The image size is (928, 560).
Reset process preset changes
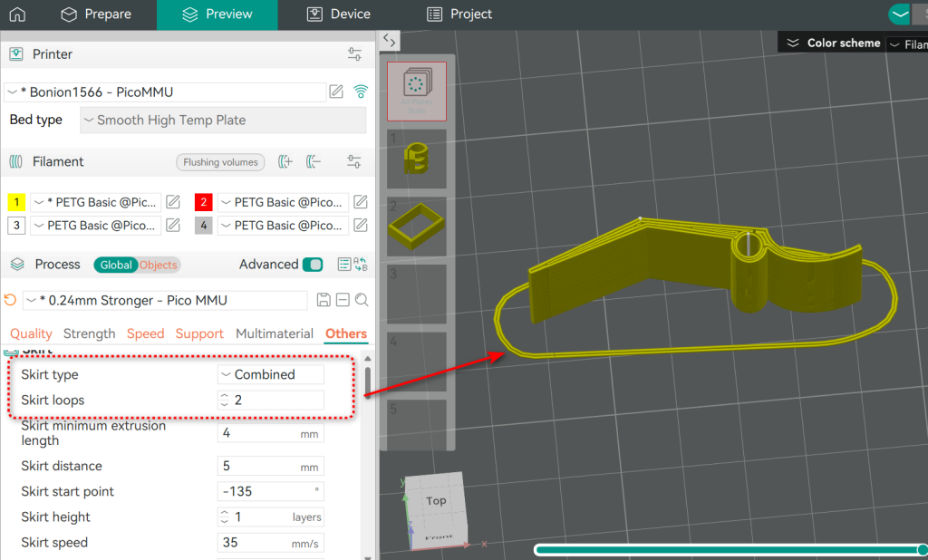click(10, 300)
